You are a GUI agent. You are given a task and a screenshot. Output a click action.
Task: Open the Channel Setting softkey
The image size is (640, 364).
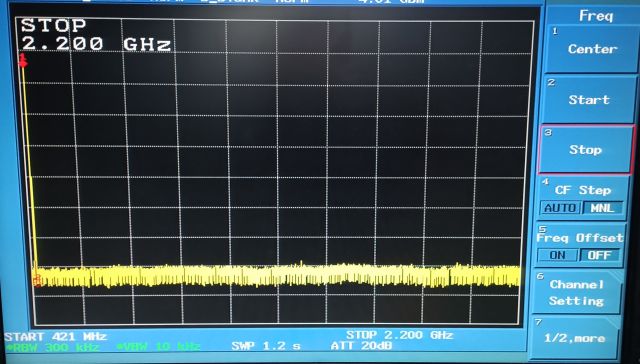[x=576, y=292]
